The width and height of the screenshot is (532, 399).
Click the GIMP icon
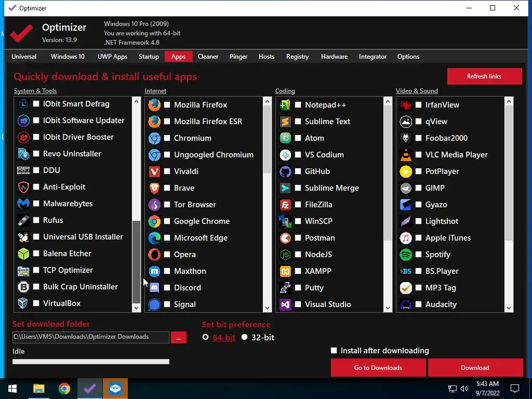406,188
